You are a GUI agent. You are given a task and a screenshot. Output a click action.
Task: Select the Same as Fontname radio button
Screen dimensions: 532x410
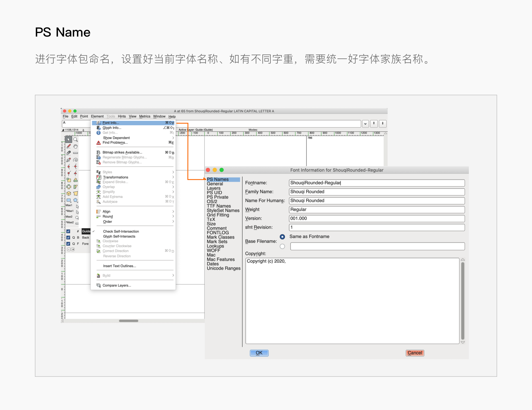(282, 237)
